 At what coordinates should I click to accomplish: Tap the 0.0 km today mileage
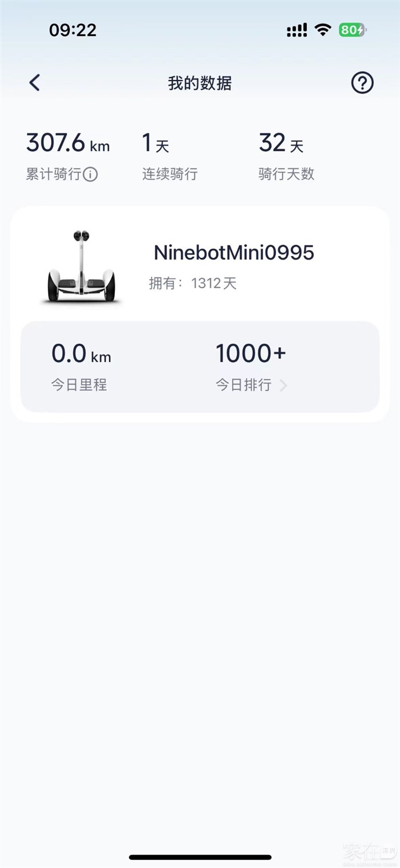(x=81, y=354)
